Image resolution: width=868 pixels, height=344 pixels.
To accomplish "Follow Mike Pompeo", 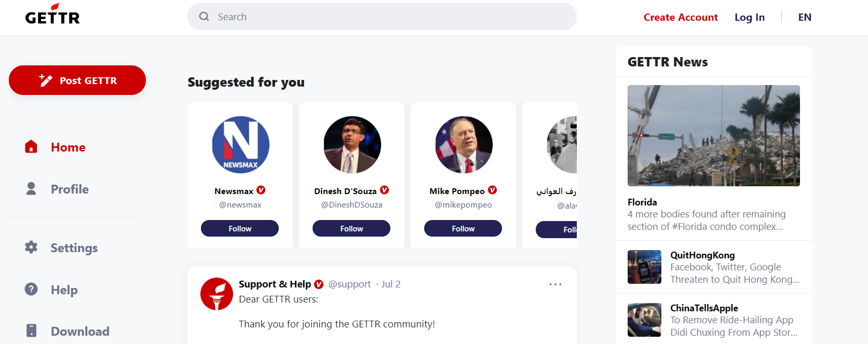I will [463, 228].
